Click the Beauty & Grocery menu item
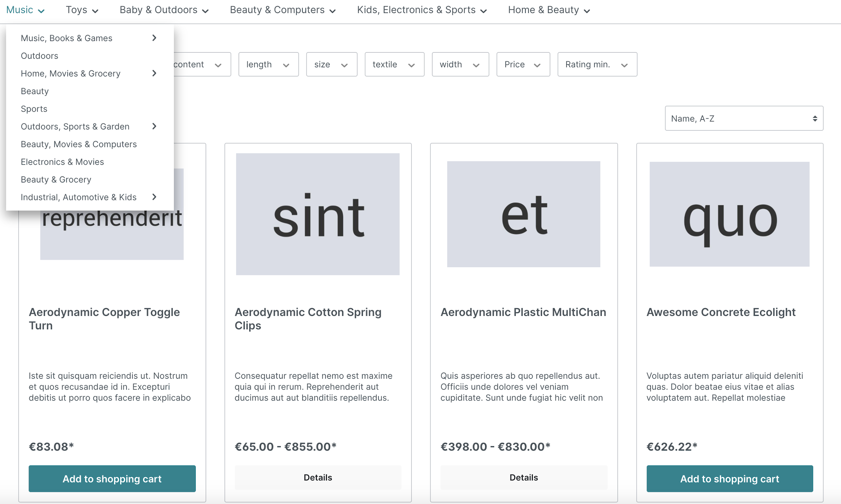The width and height of the screenshot is (841, 504). pos(56,179)
